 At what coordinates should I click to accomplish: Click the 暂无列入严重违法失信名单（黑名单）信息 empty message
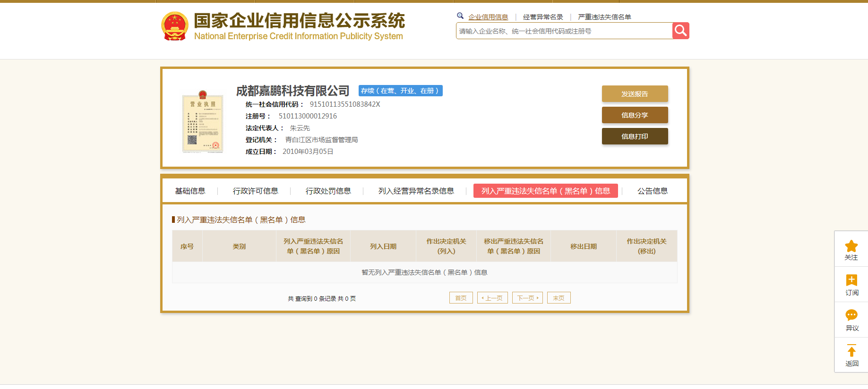[x=424, y=272]
